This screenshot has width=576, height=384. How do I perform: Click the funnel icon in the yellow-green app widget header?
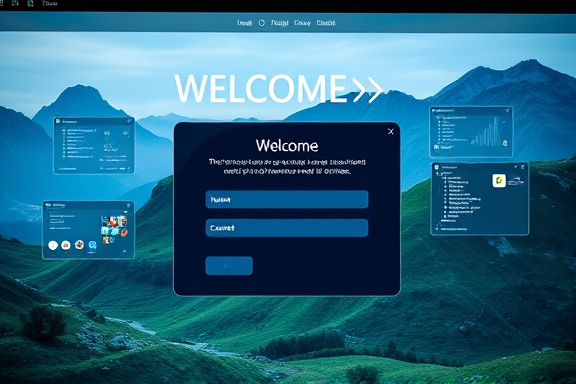(522, 167)
